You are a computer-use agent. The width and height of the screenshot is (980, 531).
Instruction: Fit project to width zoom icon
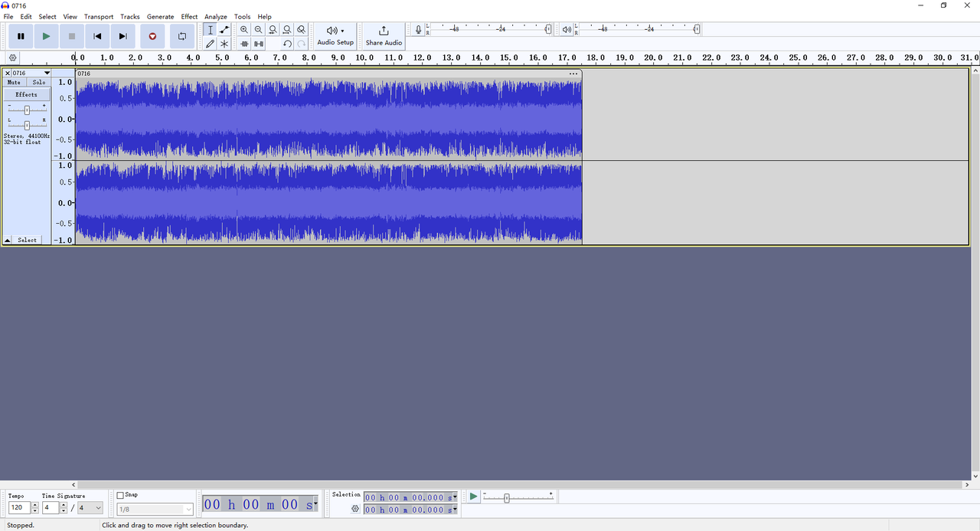(287, 30)
